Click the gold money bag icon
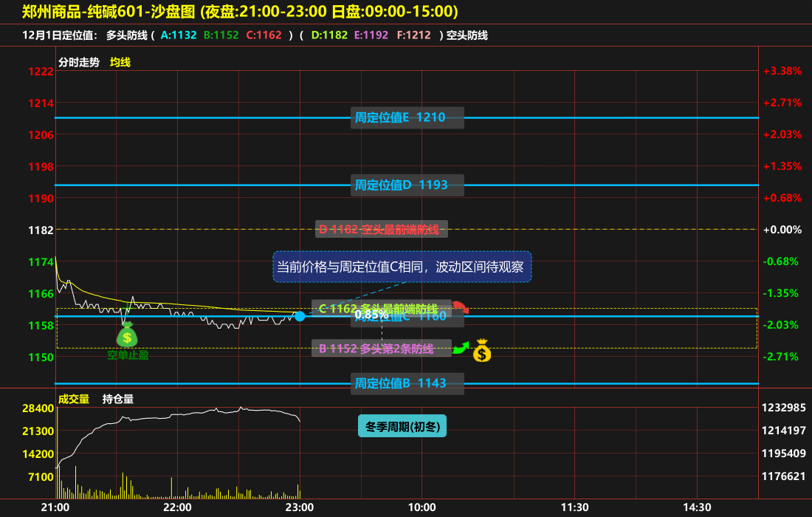The width and height of the screenshot is (812, 517). [482, 350]
